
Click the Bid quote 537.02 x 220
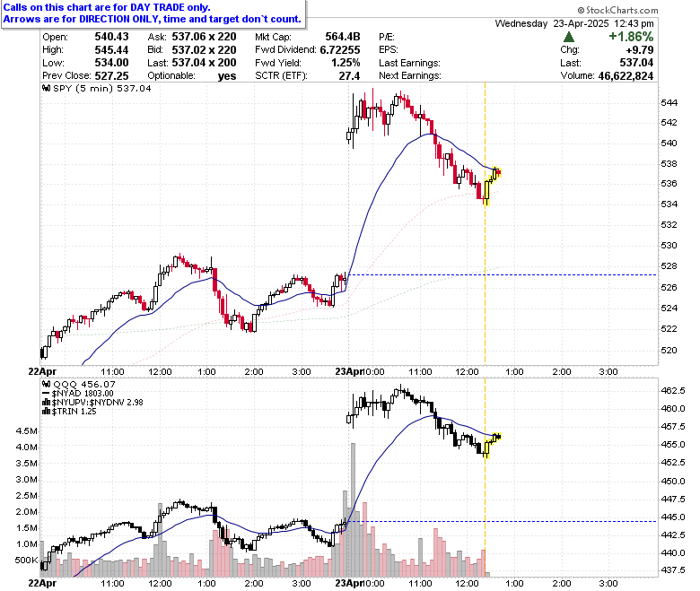[x=204, y=50]
